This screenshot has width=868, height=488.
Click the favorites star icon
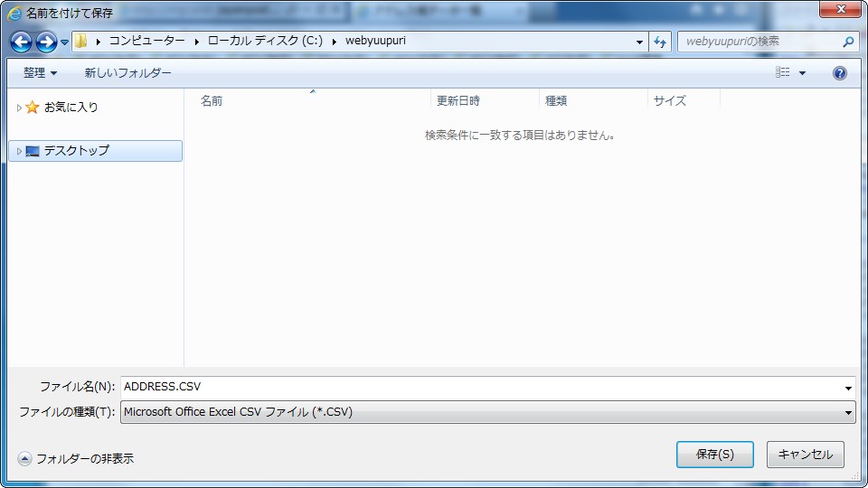[x=33, y=108]
